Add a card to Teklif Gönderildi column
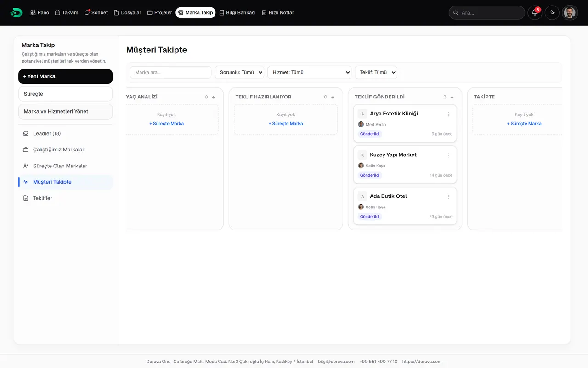The width and height of the screenshot is (588, 368). click(452, 97)
